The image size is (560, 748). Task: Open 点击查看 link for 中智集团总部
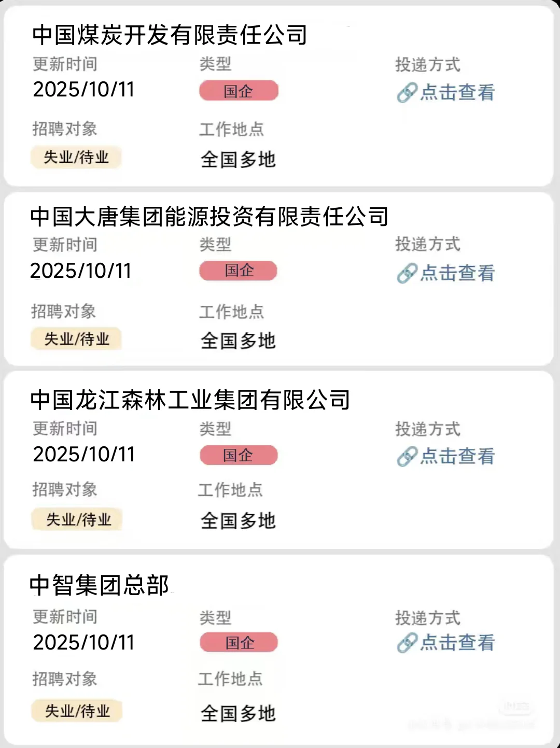point(457,643)
